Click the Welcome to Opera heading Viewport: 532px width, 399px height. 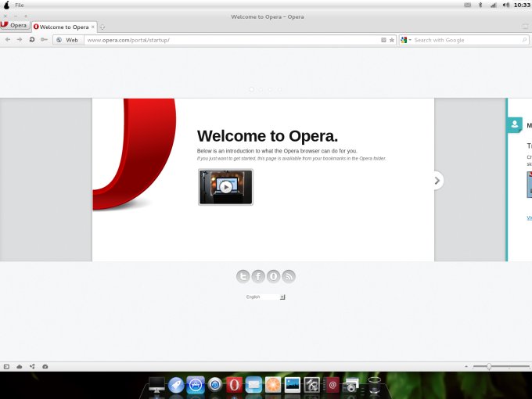pyautogui.click(x=268, y=136)
